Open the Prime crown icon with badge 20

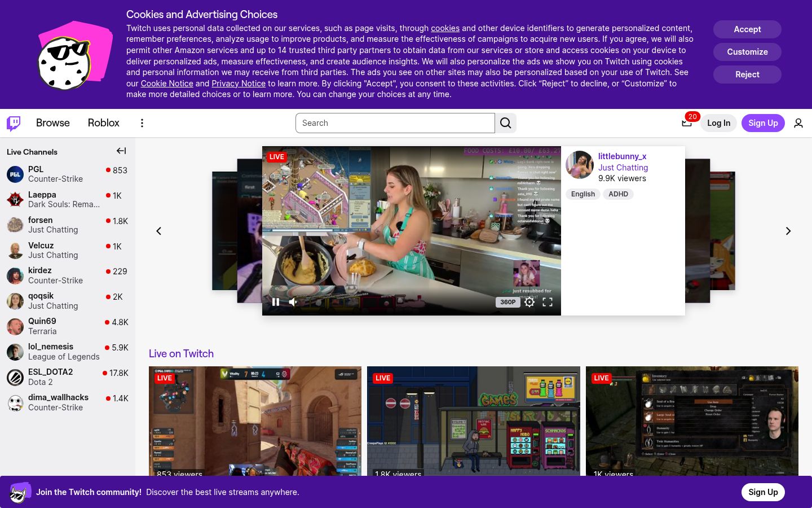point(687,123)
